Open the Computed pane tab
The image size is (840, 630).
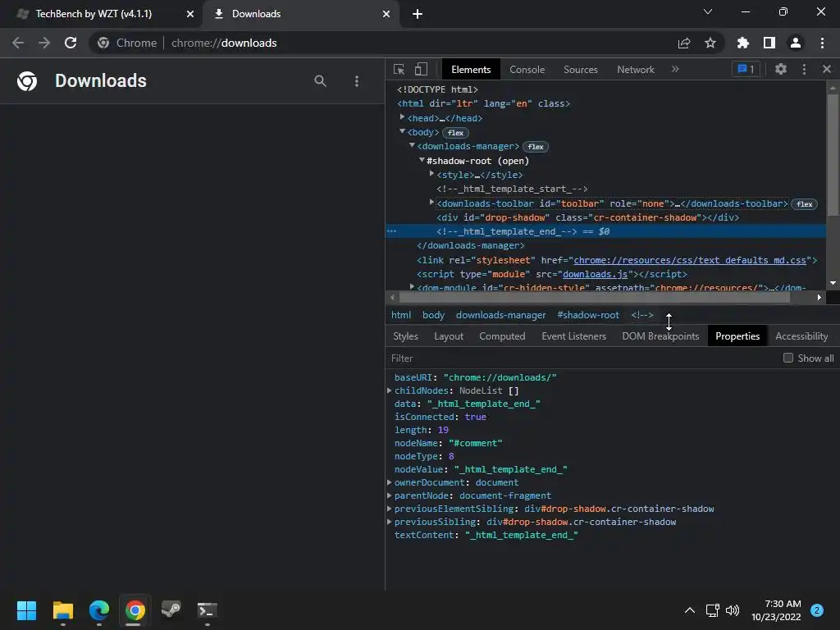[502, 336]
